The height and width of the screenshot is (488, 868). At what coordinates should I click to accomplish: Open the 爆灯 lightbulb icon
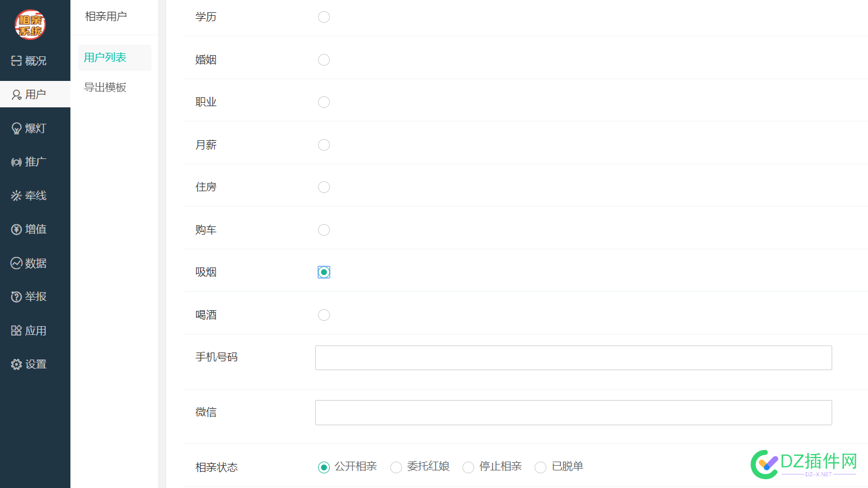tap(16, 128)
